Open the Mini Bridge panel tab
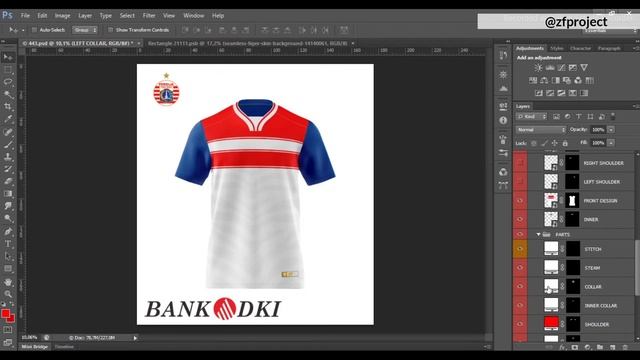The height and width of the screenshot is (360, 640). click(35, 347)
